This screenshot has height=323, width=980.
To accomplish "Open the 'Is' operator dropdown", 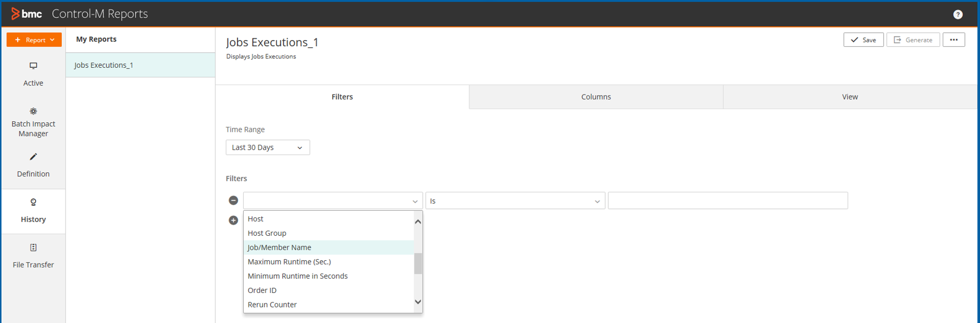I will (514, 201).
